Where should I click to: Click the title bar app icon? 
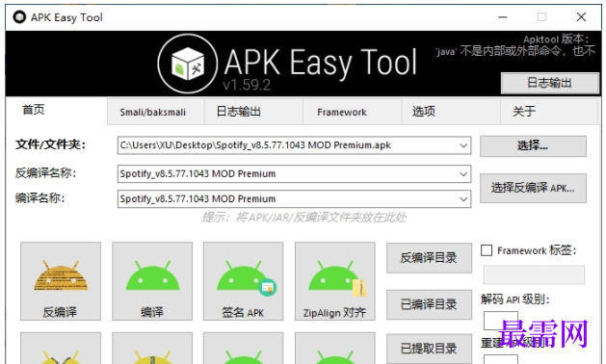tap(19, 17)
